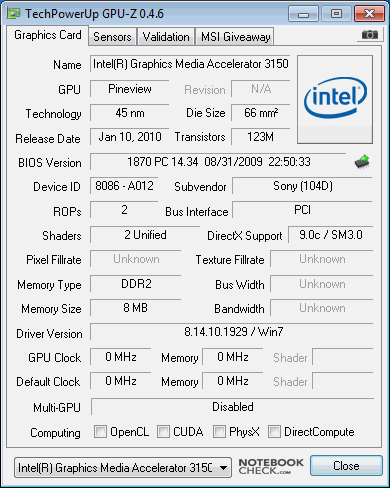Click the Die Size value 66 mm²

261,113
